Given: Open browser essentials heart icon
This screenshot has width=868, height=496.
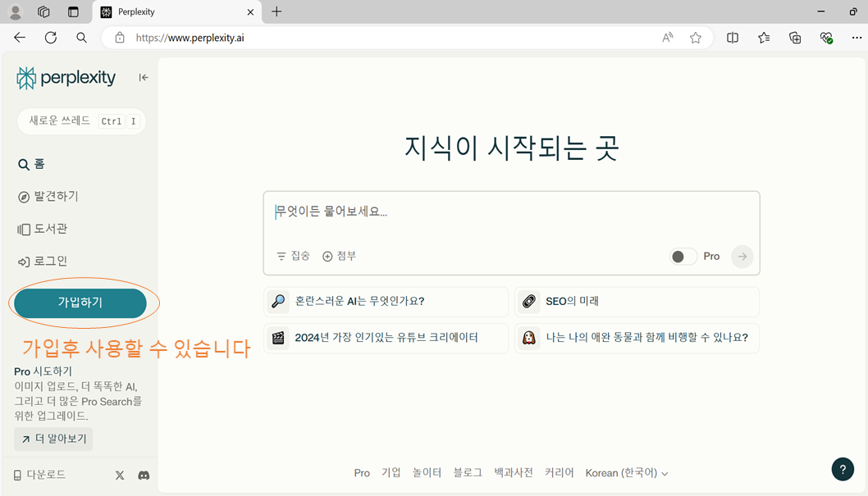Looking at the screenshot, I should click(x=826, y=38).
